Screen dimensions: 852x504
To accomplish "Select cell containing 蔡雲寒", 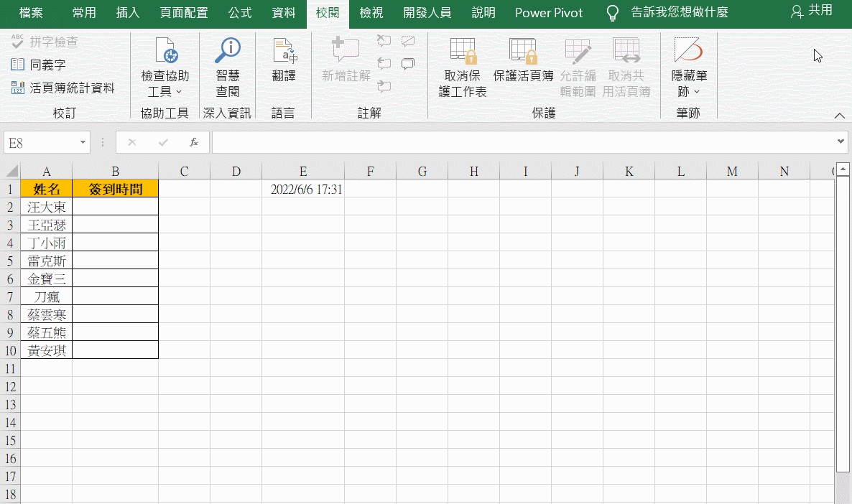I will (x=46, y=314).
